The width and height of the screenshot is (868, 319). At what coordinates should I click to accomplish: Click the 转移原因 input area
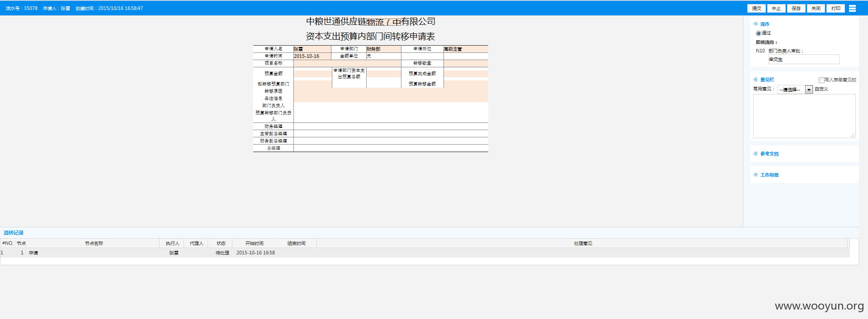pos(391,91)
